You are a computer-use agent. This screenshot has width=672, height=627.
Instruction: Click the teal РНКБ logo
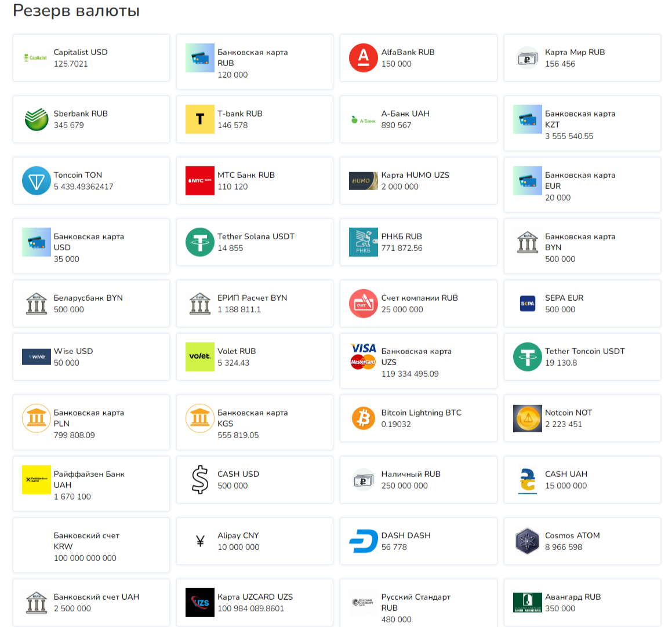point(364,242)
